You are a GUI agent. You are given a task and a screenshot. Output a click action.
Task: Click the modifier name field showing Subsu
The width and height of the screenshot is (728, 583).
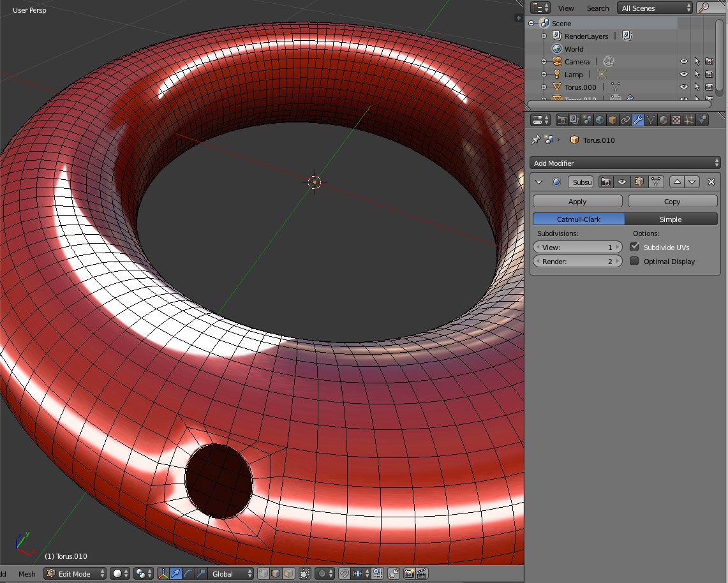pyautogui.click(x=581, y=182)
